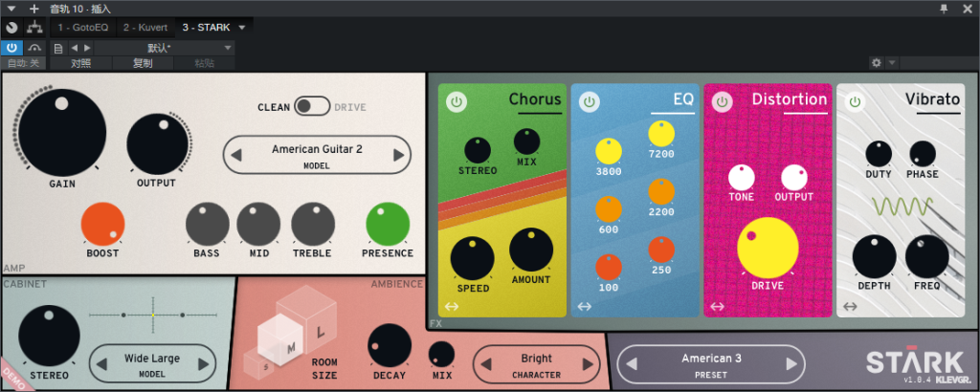The width and height of the screenshot is (980, 392).
Task: Click the cabinet mic position display
Action: 153,316
